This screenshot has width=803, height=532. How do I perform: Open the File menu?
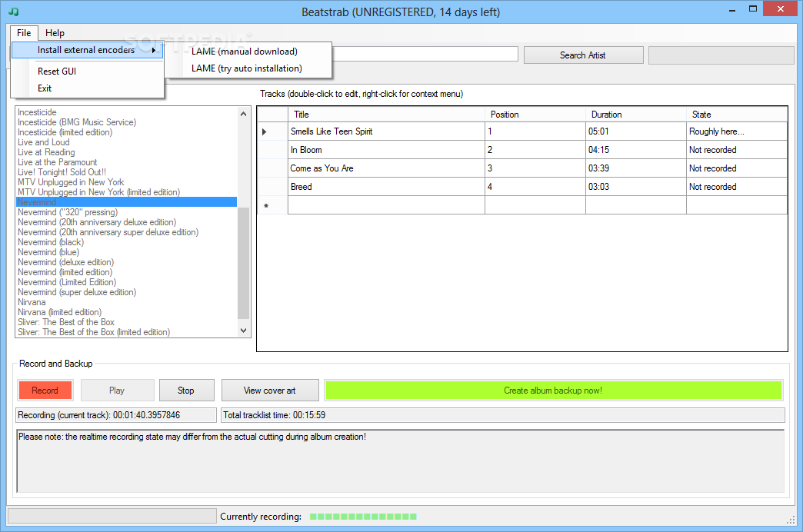pyautogui.click(x=24, y=33)
